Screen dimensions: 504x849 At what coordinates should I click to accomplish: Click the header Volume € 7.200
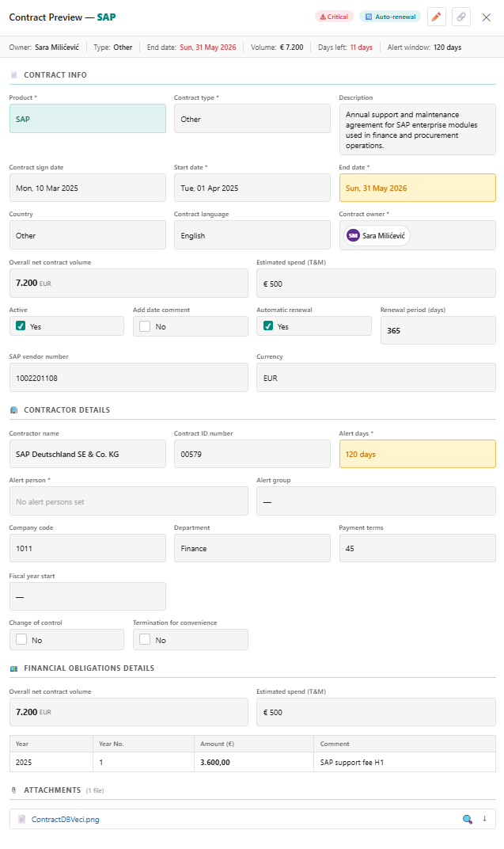coord(277,47)
